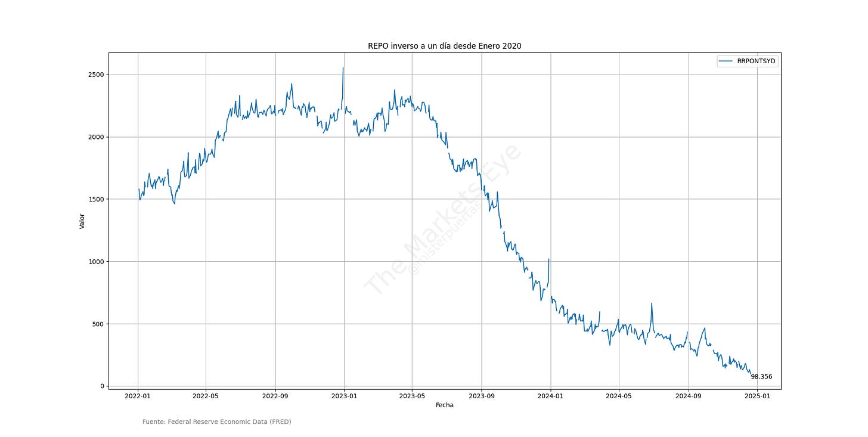Click the RRPONTSYD legend label
The width and height of the screenshot is (868, 437).
[757, 61]
